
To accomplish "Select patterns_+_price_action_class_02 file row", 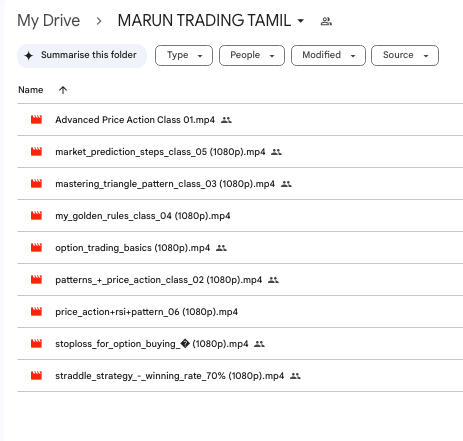I will (240, 280).
